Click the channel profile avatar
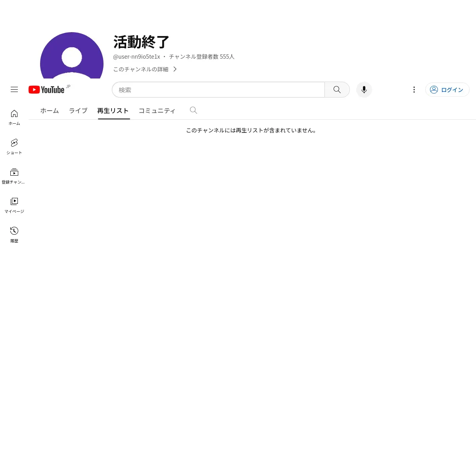The image size is (476, 475). pyautogui.click(x=72, y=56)
